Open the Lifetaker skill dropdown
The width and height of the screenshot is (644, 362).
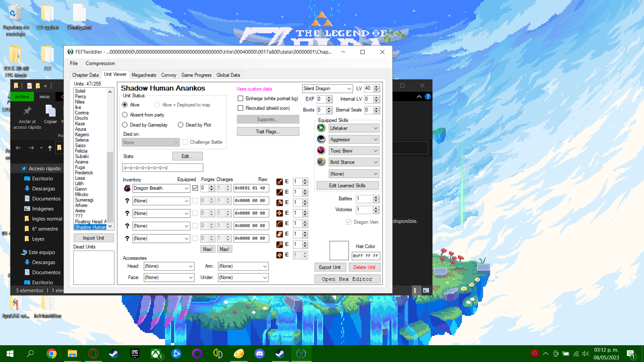tap(354, 128)
